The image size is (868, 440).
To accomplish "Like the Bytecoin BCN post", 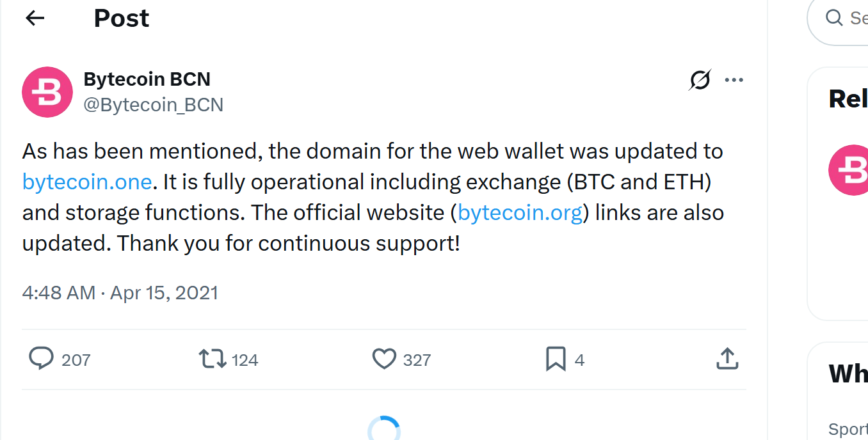I will point(384,359).
